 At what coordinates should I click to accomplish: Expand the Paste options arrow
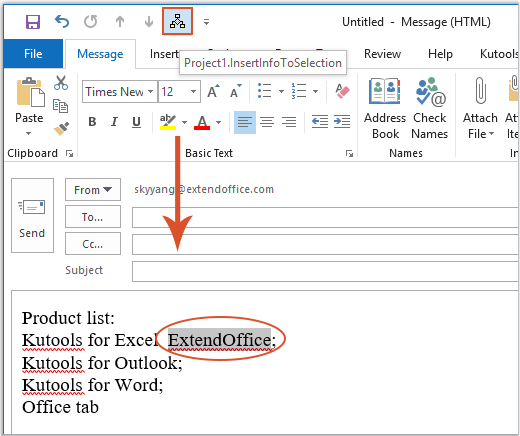click(29, 134)
